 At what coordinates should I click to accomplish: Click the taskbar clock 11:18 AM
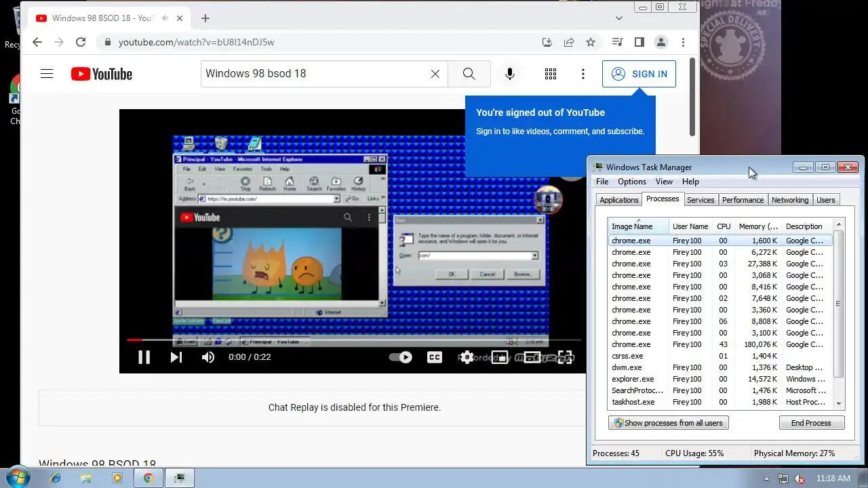tap(833, 479)
